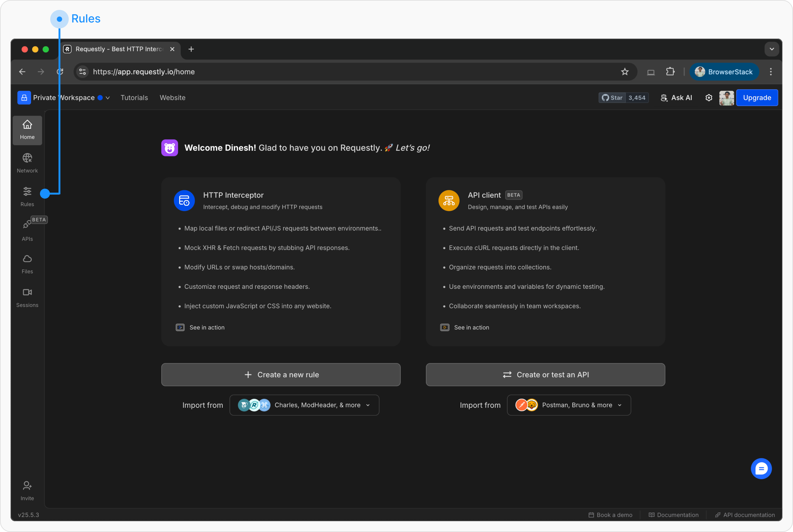Expand Postman, Bruno & more import dropdown

569,405
